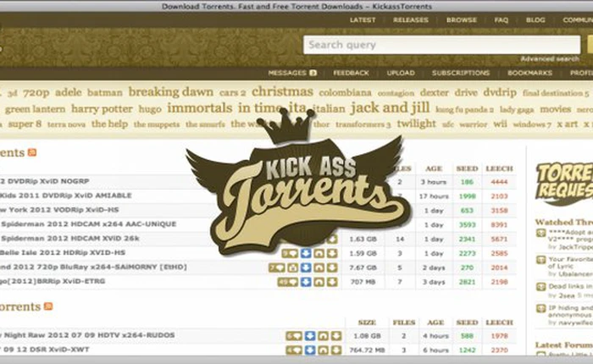Sort first table by LEECH column
The height and width of the screenshot is (364, 593).
point(499,168)
